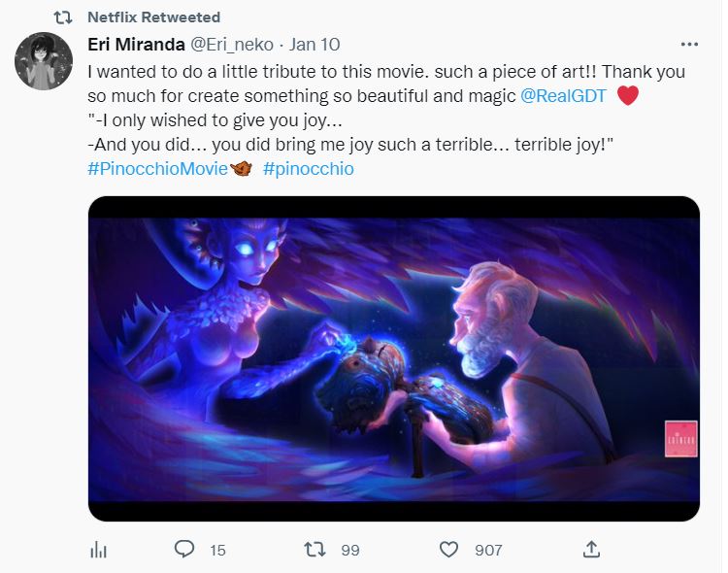The width and height of the screenshot is (728, 573).
Task: Click the share upload arrow icon
Action: (591, 550)
